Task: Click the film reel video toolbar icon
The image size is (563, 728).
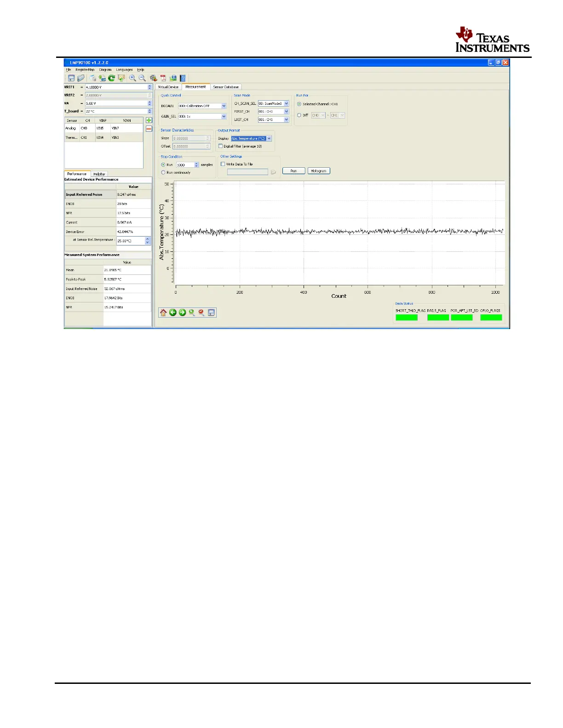Action: (x=154, y=78)
